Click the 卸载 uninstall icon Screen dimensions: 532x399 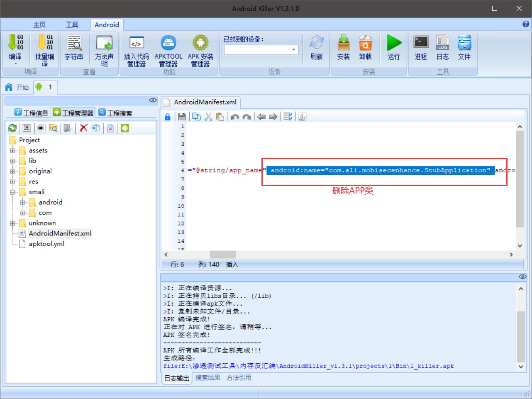click(x=366, y=42)
